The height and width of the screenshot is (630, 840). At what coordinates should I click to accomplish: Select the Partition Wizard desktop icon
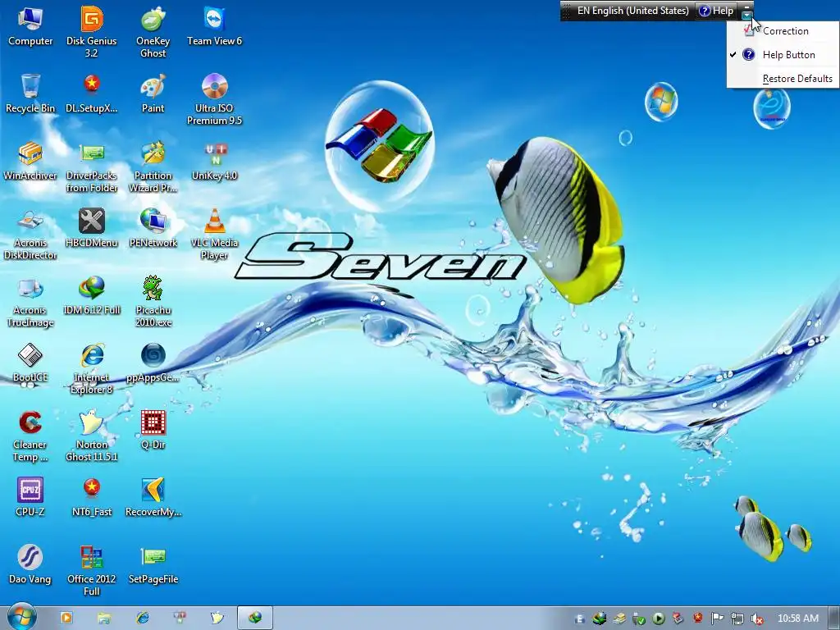153,167
